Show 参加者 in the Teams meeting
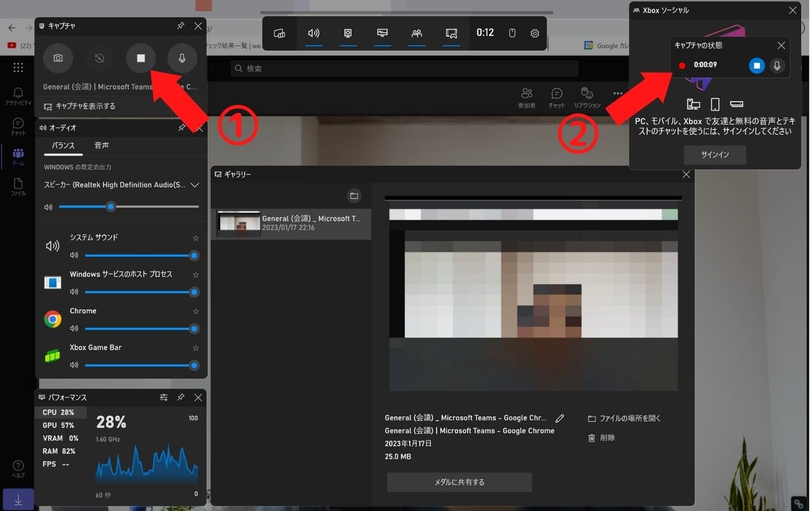This screenshot has width=812, height=511. tap(527, 98)
